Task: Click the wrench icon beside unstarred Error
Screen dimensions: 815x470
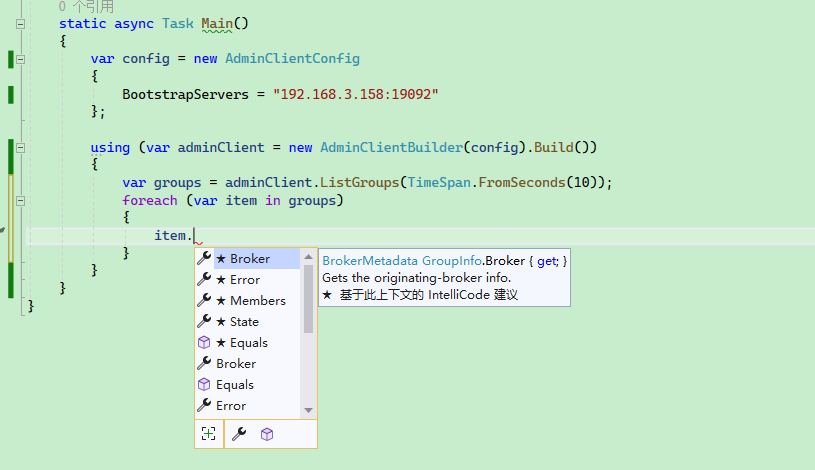Action: [x=204, y=406]
